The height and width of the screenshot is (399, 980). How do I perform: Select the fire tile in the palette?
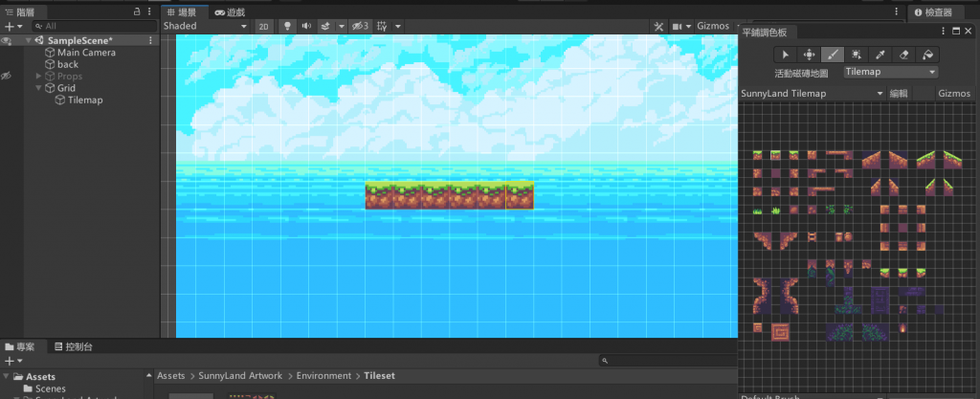click(x=902, y=326)
